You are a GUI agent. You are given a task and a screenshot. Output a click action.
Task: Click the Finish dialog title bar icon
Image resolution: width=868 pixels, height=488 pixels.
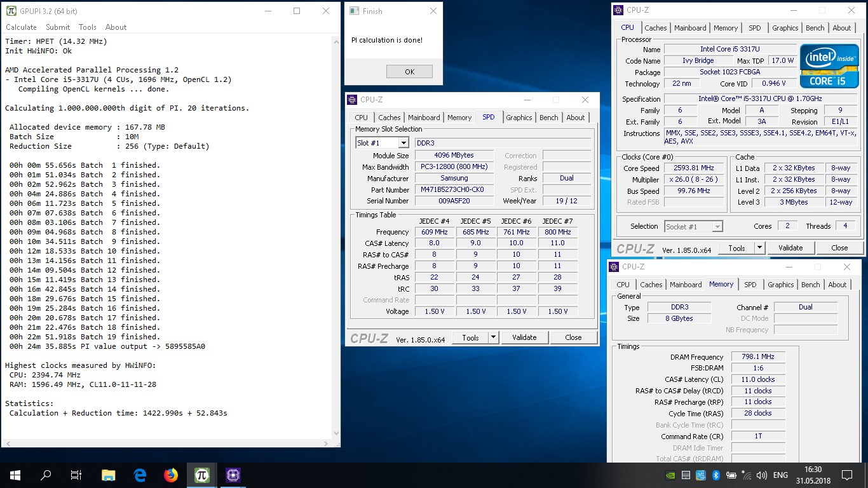pos(355,11)
